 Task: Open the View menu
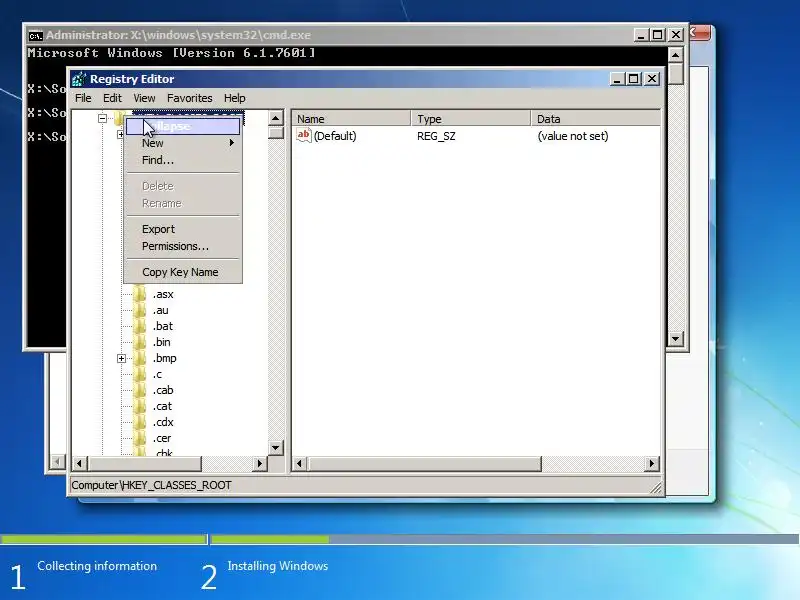coord(144,98)
